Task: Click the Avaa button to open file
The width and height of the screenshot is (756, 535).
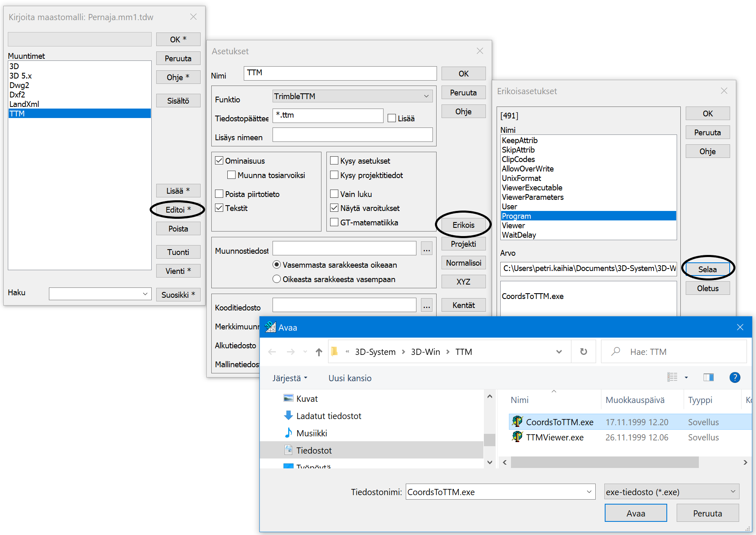Action: tap(635, 513)
